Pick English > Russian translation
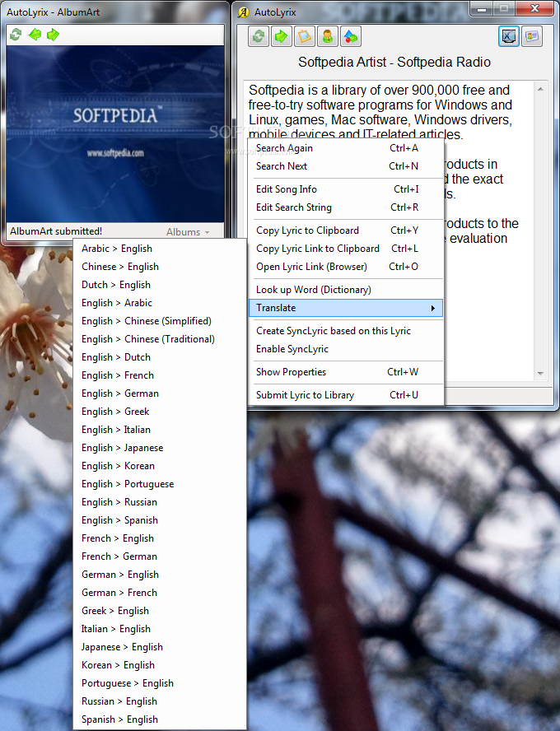The image size is (560, 731). [x=160, y=502]
